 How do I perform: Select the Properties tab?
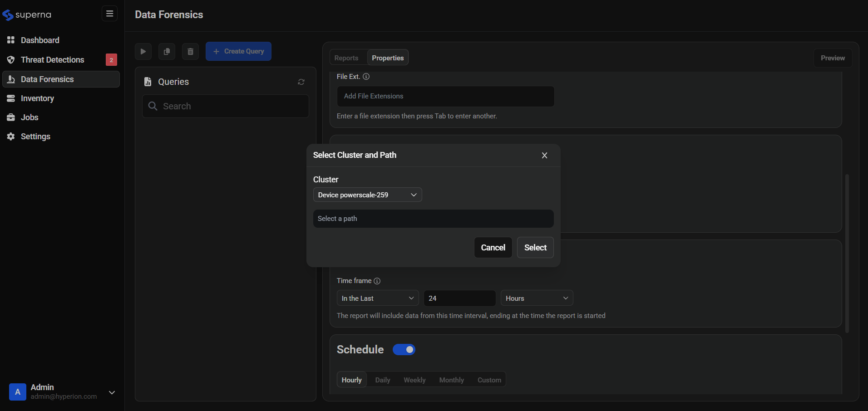pos(388,58)
